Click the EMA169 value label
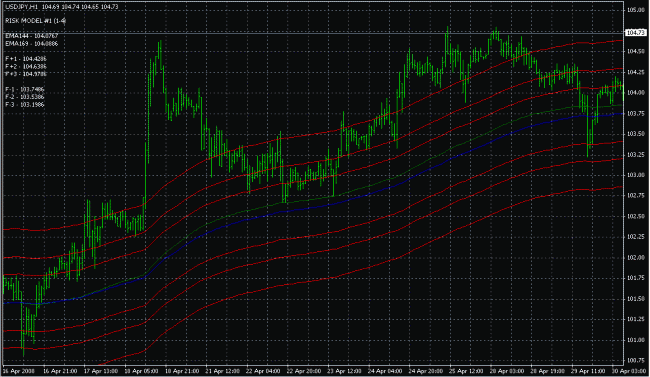Viewport: 650px width, 377px height. point(32,44)
